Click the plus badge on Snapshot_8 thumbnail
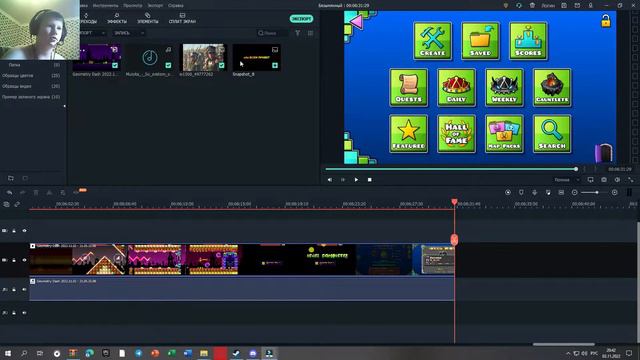 (x=275, y=65)
